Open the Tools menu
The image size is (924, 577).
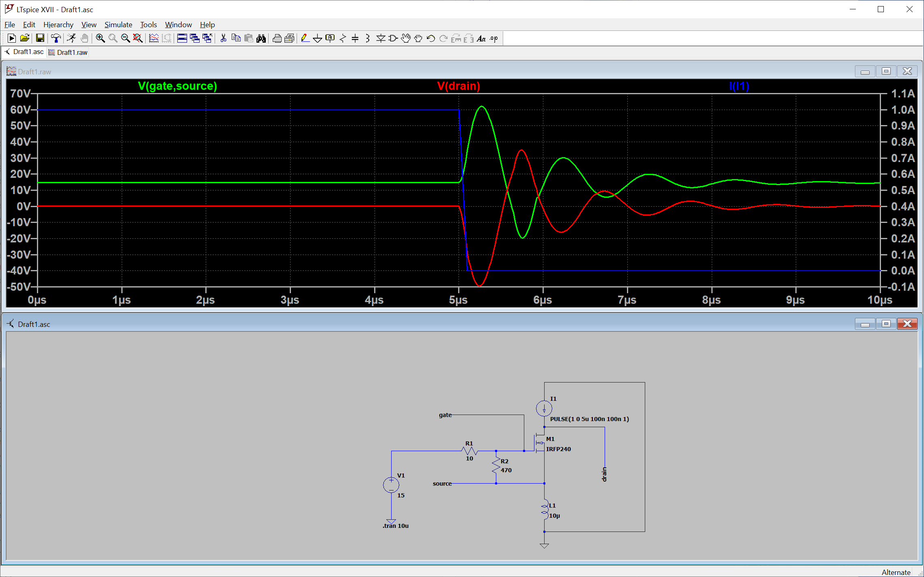coord(149,25)
